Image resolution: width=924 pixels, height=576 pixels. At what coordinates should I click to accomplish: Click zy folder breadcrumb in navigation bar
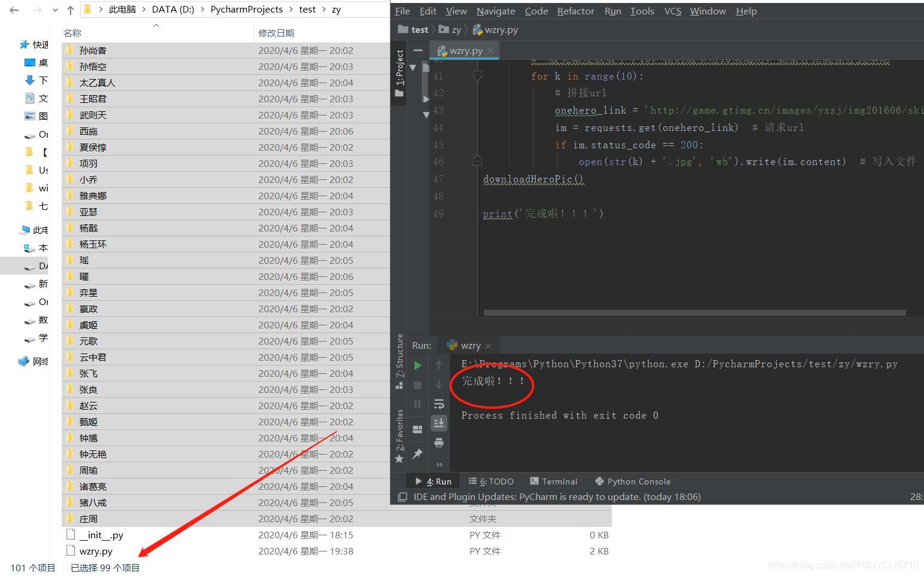click(x=450, y=29)
